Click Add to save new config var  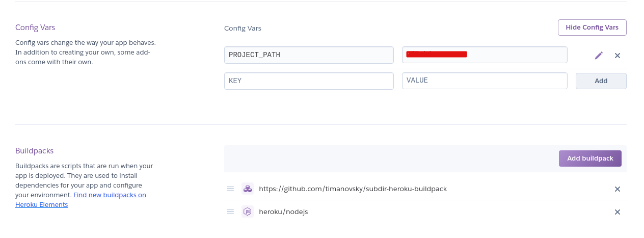coord(601,81)
